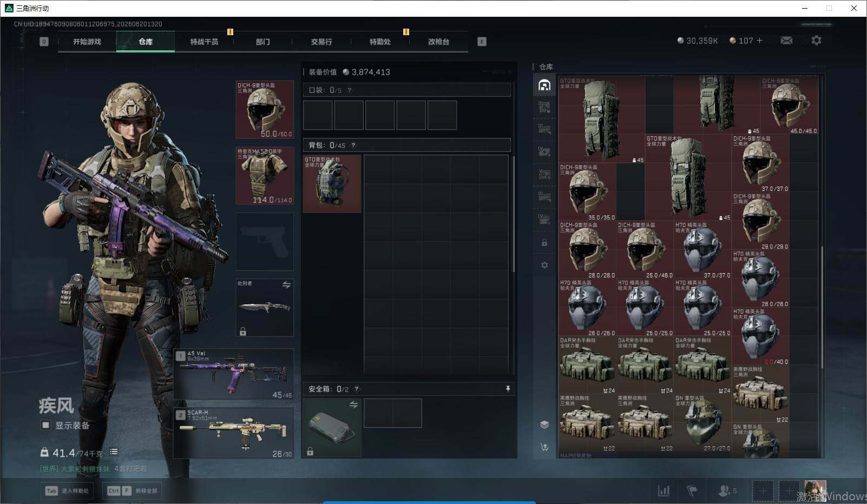867x504 pixels.
Task: Open the 改枪台 tab
Action: click(438, 42)
